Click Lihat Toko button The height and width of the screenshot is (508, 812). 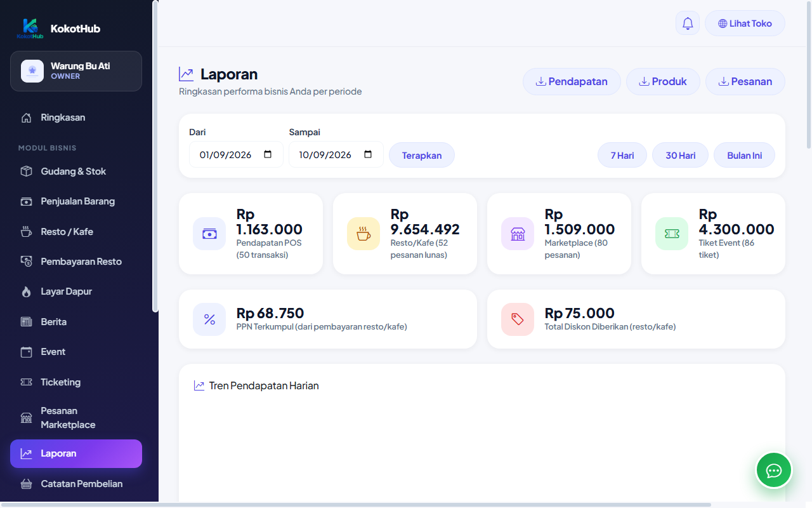coord(745,23)
